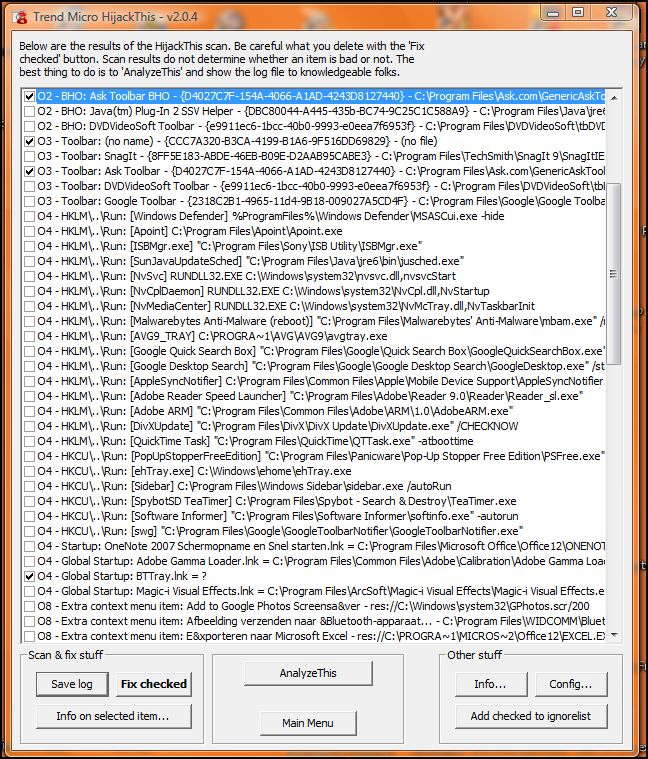648x759 pixels.
Task: Select the OneNote 2007 Schermopname Startup row
Action: pyautogui.click(x=321, y=546)
